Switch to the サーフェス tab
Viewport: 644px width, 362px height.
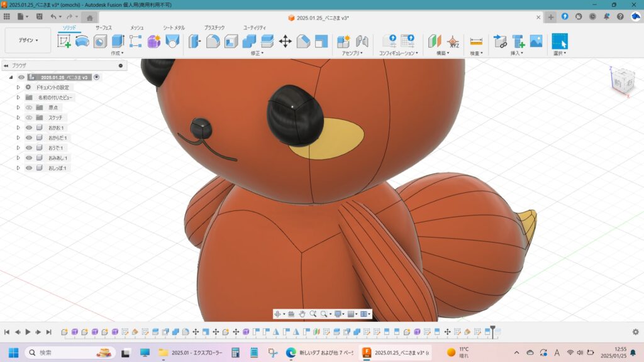[104, 28]
